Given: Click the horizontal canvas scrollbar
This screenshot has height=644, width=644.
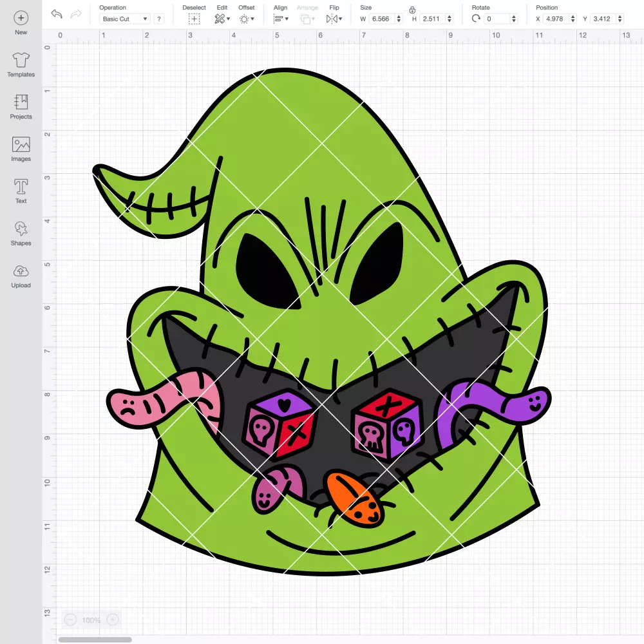Looking at the screenshot, I should pos(95,639).
